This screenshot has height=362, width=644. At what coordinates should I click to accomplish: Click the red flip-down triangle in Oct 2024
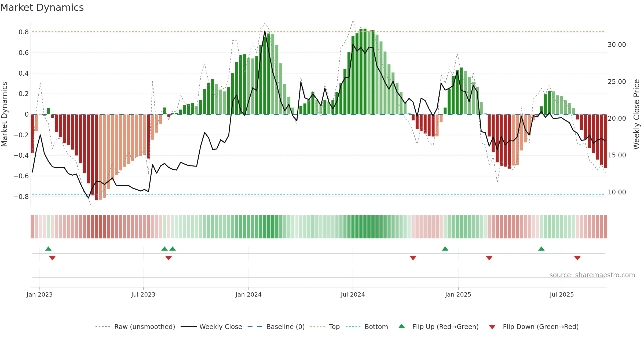pos(413,258)
